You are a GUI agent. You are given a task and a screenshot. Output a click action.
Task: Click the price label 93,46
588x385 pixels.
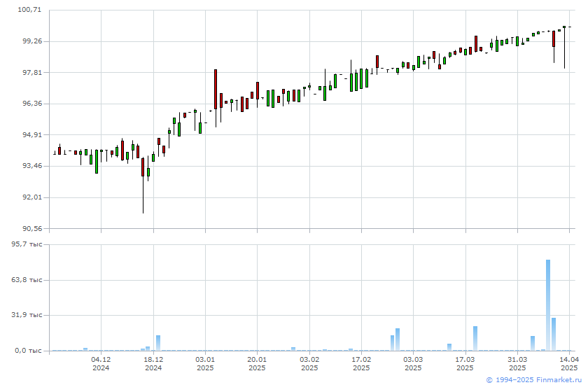point(32,166)
